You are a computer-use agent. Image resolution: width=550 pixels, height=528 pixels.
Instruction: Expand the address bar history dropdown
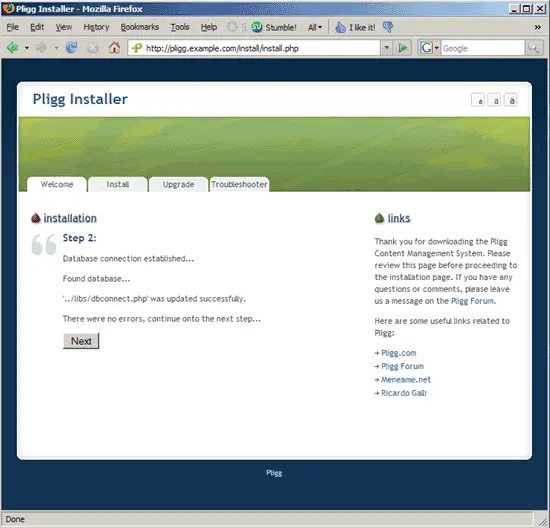[x=387, y=48]
